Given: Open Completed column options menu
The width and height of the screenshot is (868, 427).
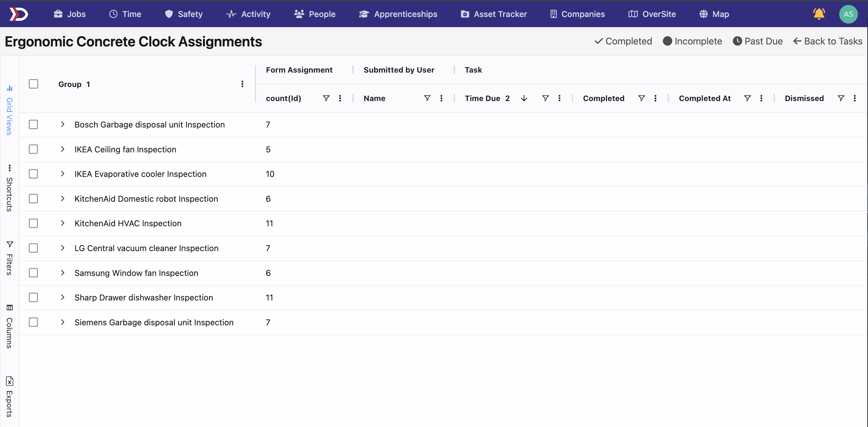Looking at the screenshot, I should point(655,98).
